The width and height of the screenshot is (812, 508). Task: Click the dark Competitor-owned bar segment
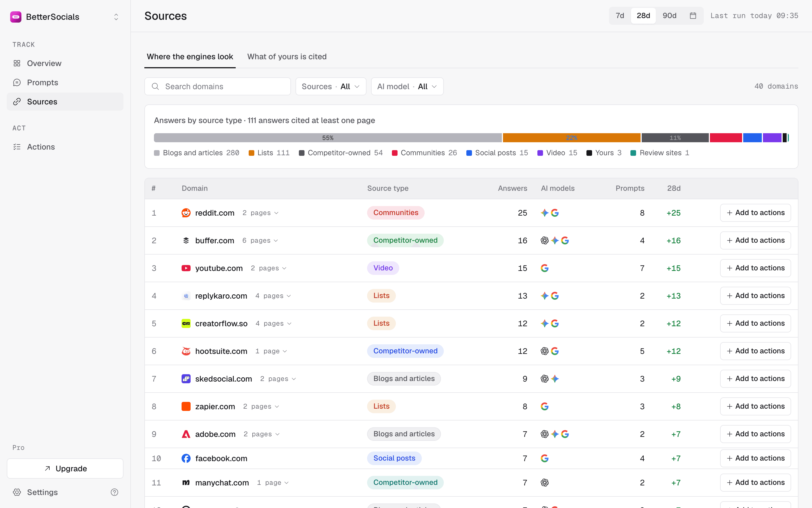[x=675, y=138]
